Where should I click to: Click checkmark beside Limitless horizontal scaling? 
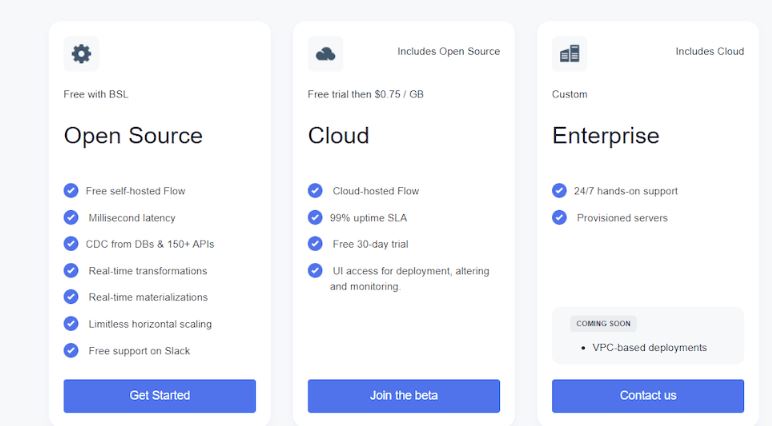click(71, 324)
